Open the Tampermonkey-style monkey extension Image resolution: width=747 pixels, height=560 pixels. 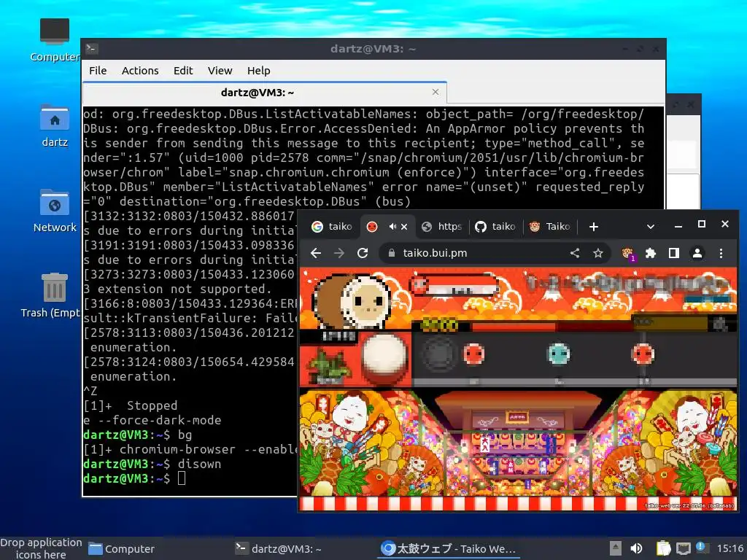pos(628,254)
